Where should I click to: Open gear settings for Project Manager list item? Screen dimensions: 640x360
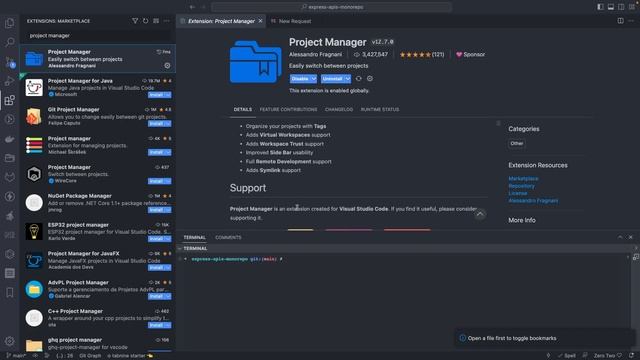[167, 65]
